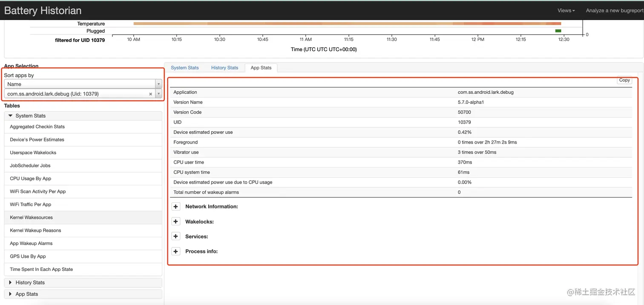The width and height of the screenshot is (644, 305).
Task: Copy the app stats table
Action: pyautogui.click(x=624, y=80)
